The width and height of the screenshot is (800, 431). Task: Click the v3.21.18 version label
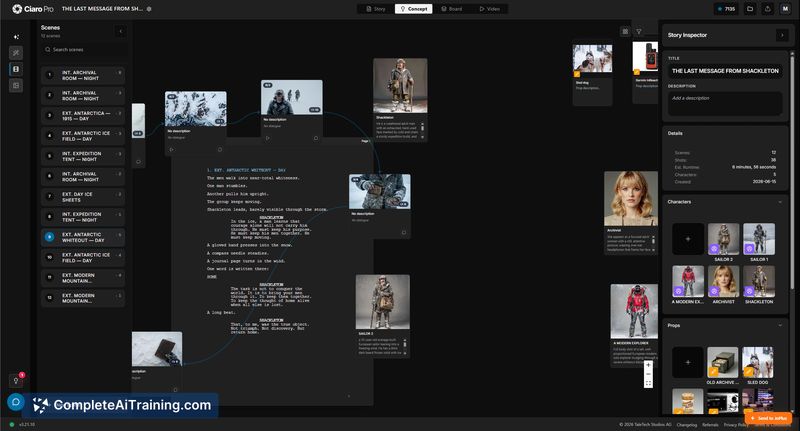click(27, 424)
